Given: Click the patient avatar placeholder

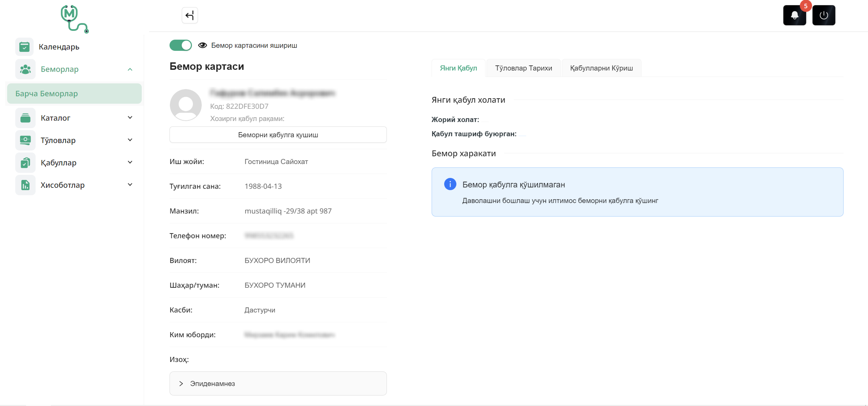Looking at the screenshot, I should tap(186, 105).
